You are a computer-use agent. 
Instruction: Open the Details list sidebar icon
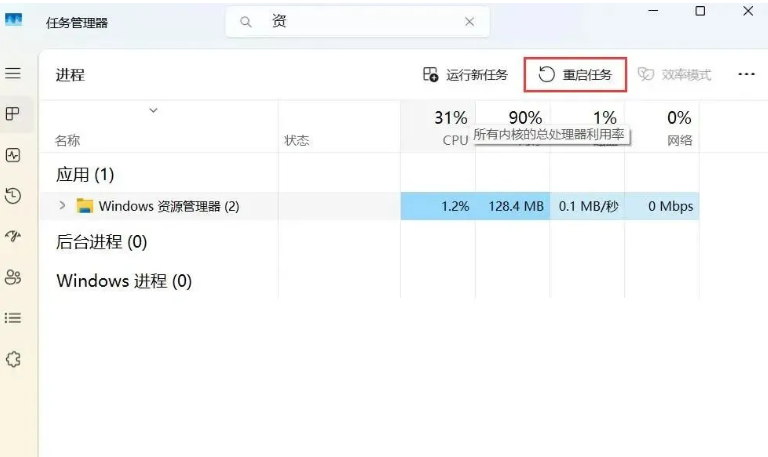13,318
